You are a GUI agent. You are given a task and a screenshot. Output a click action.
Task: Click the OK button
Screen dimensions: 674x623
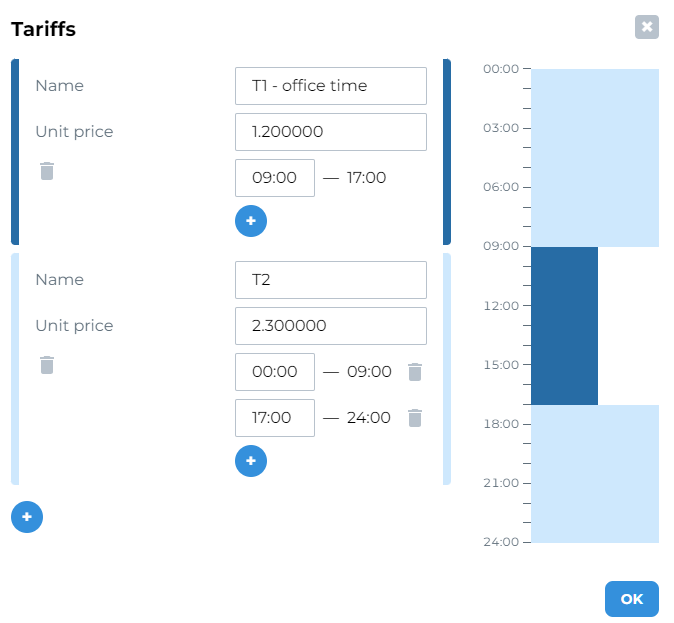(631, 599)
